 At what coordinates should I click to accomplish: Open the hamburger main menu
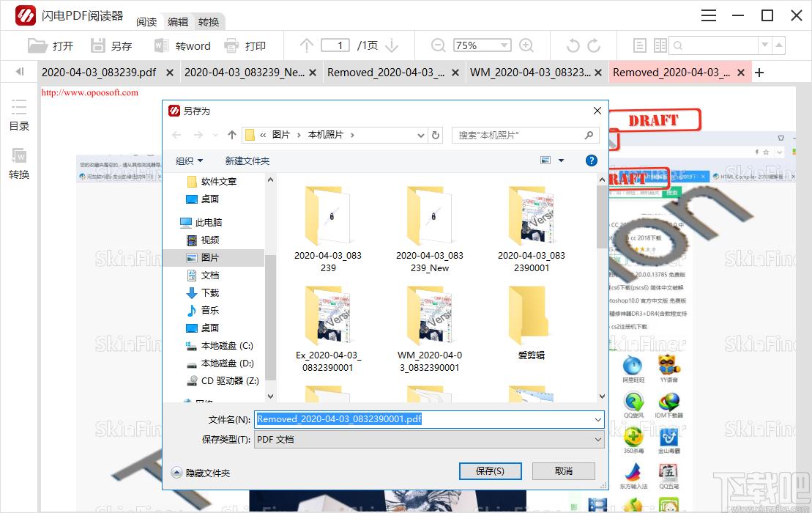709,15
